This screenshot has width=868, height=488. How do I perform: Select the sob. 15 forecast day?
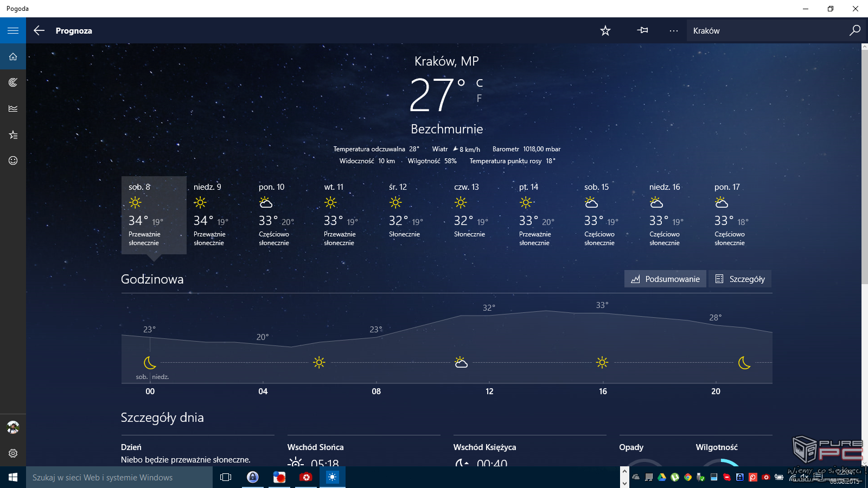click(x=610, y=215)
